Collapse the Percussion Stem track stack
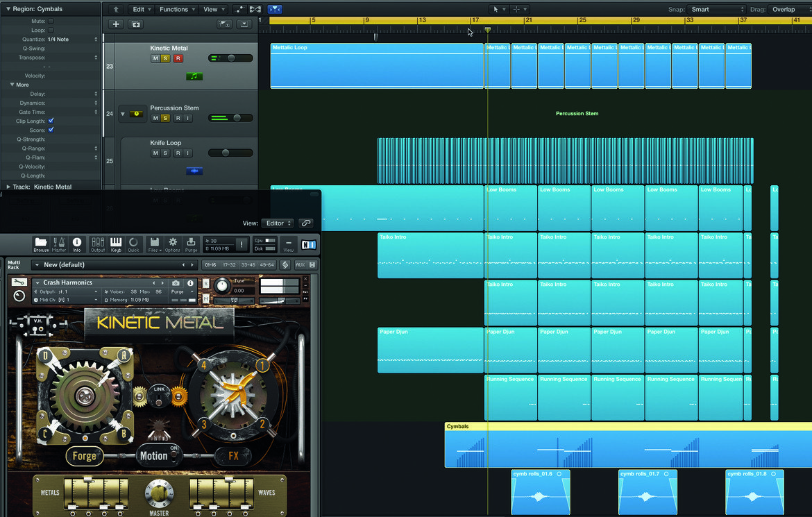Viewport: 812px width, 517px height. tap(123, 114)
